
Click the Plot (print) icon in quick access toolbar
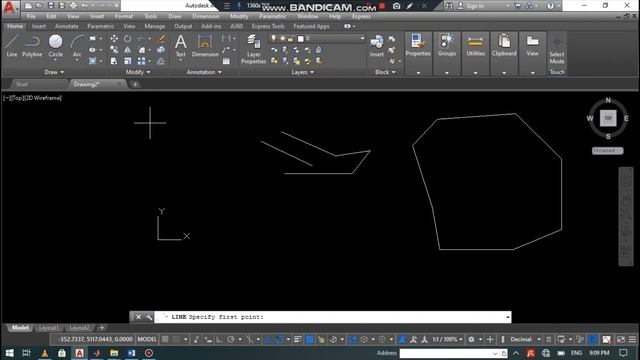click(x=73, y=6)
